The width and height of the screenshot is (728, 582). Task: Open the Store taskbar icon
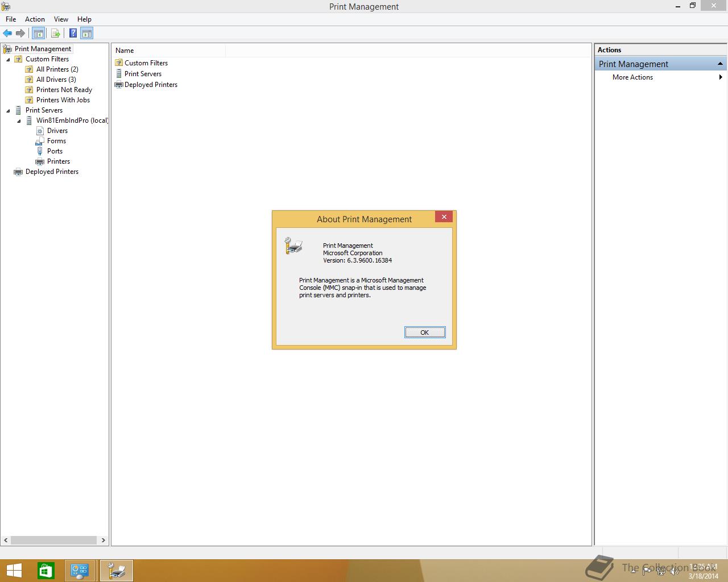click(46, 571)
